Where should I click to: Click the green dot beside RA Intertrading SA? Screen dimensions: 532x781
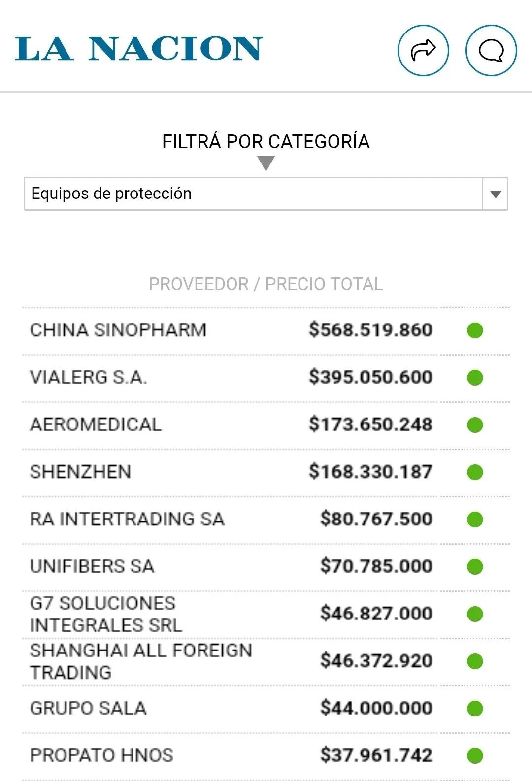(x=475, y=520)
